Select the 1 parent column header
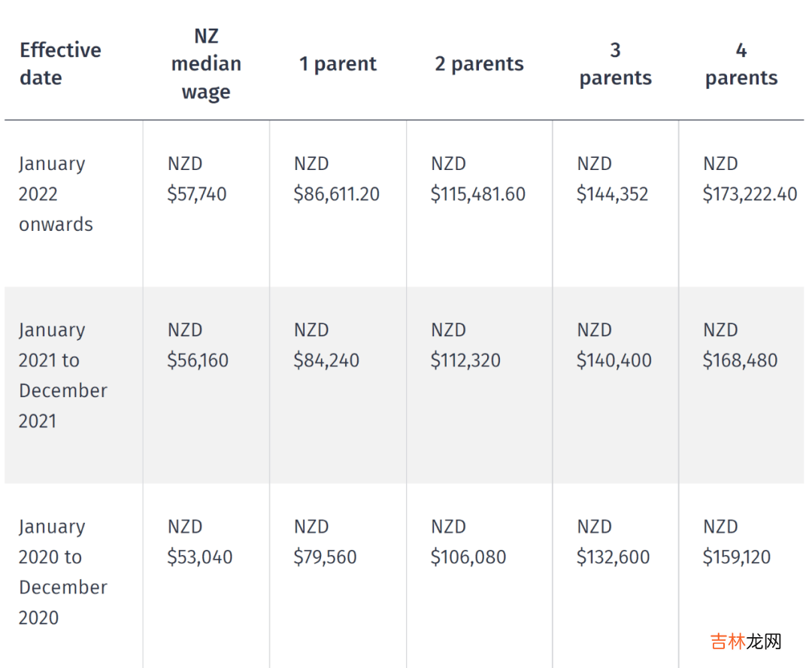The height and width of the screenshot is (668, 812). tap(338, 64)
